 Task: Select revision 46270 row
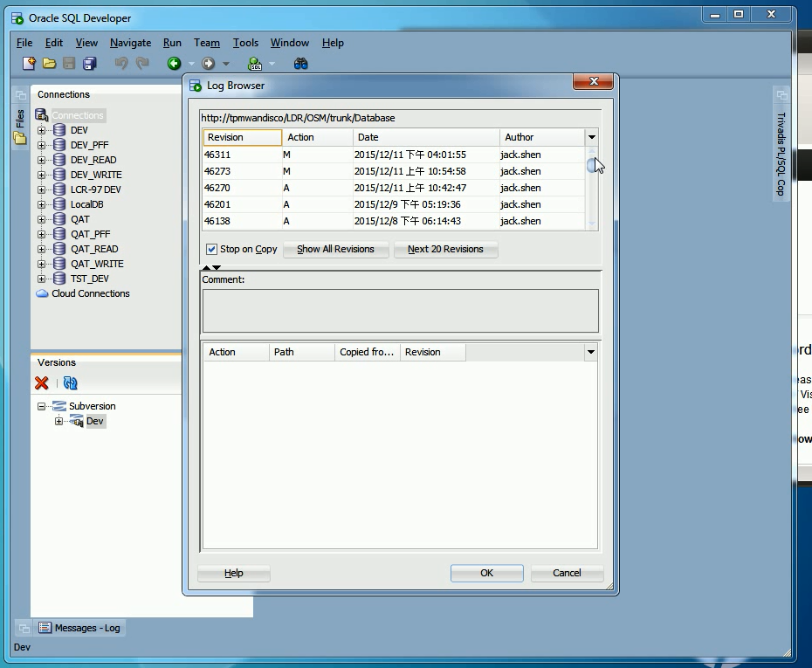click(394, 188)
